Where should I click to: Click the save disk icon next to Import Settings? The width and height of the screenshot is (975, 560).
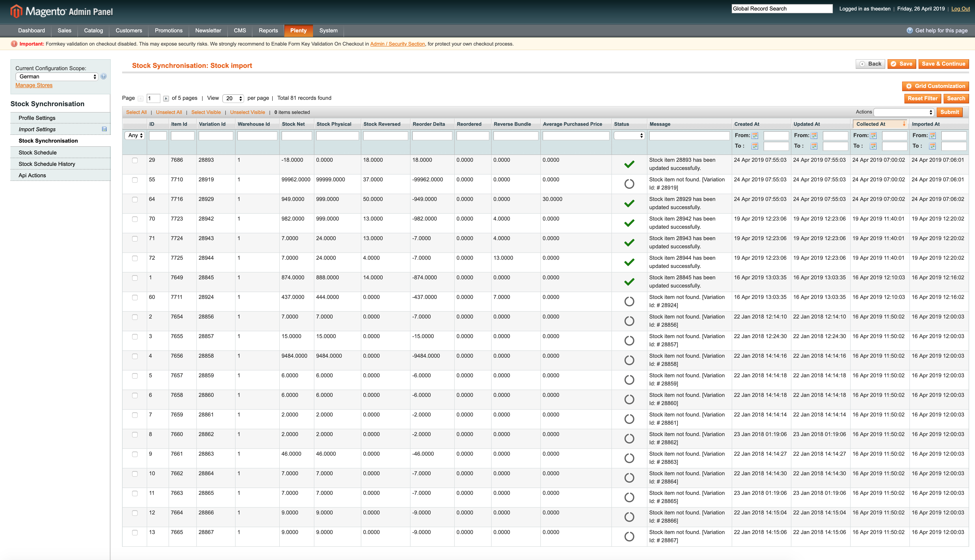pyautogui.click(x=104, y=129)
